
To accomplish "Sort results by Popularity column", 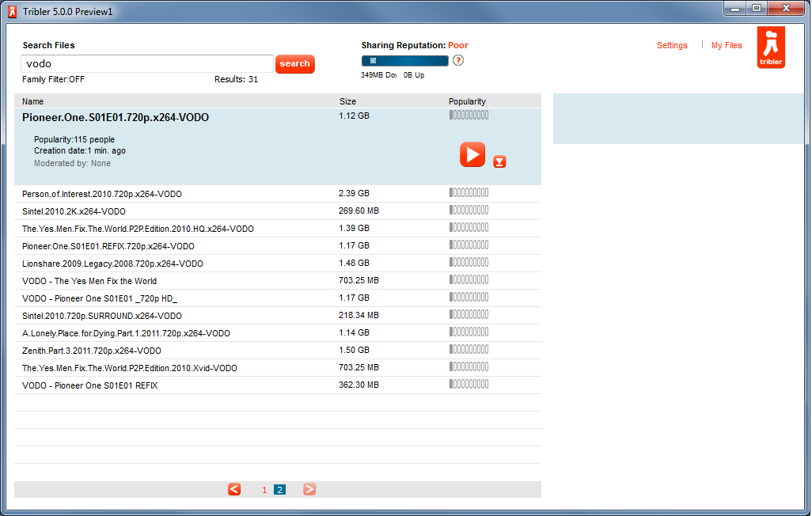I will coord(467,101).
